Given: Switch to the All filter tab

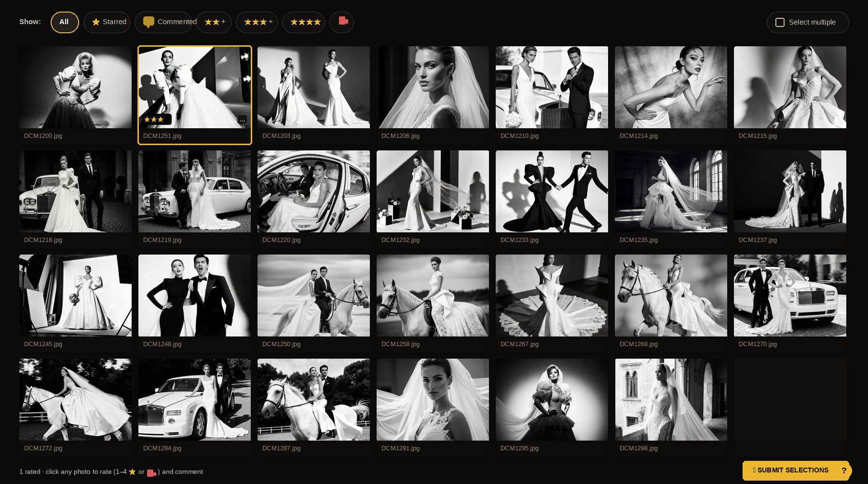Looking at the screenshot, I should (64, 22).
